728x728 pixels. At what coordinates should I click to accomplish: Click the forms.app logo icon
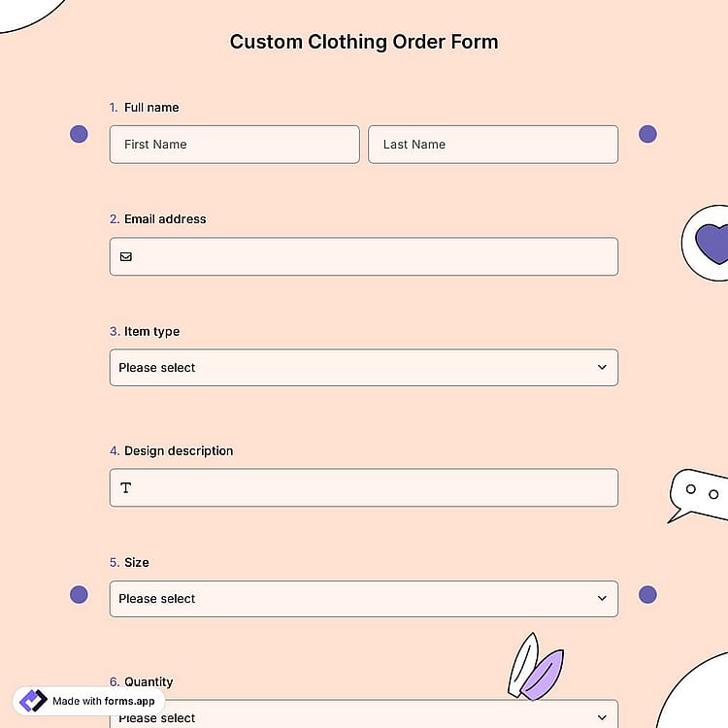point(33,701)
